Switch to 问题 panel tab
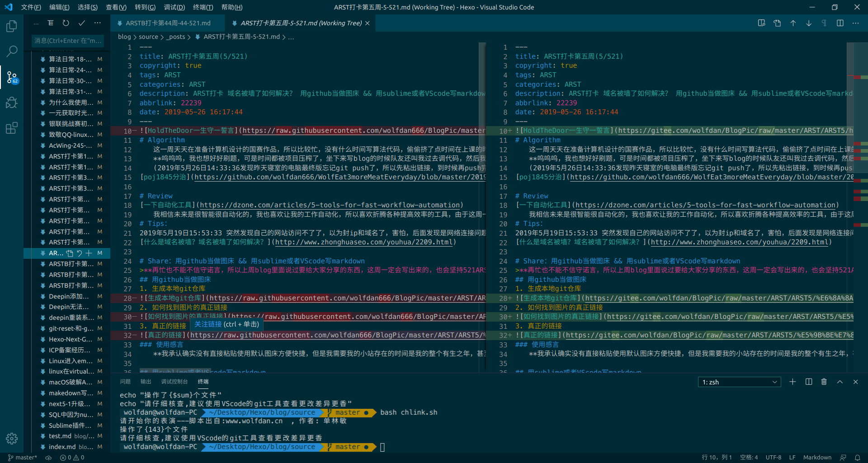The width and height of the screenshot is (868, 463). coord(125,382)
